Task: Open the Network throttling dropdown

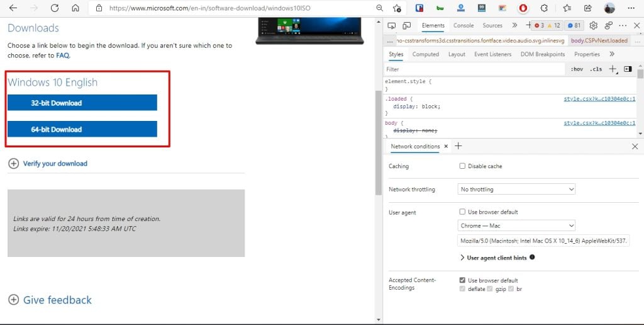Action: click(x=516, y=189)
